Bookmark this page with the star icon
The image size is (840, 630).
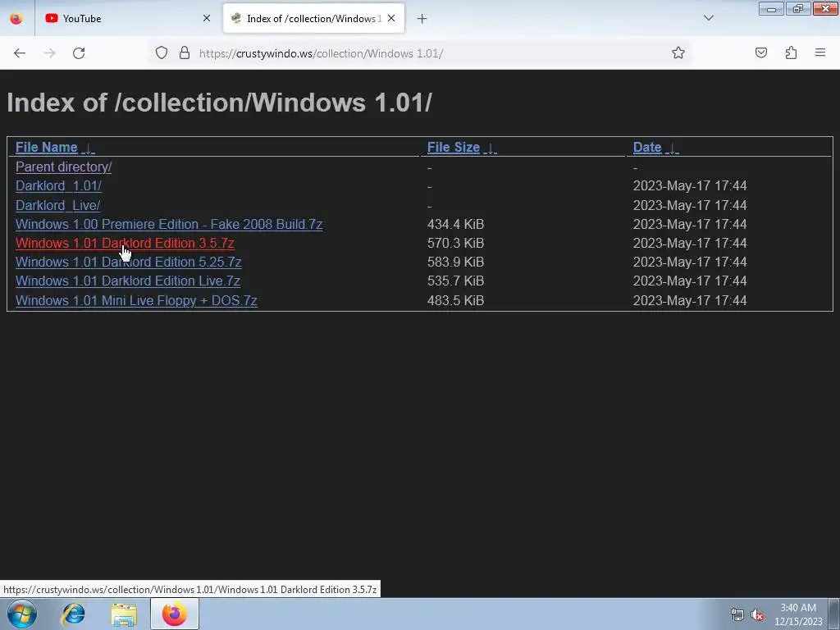(678, 52)
